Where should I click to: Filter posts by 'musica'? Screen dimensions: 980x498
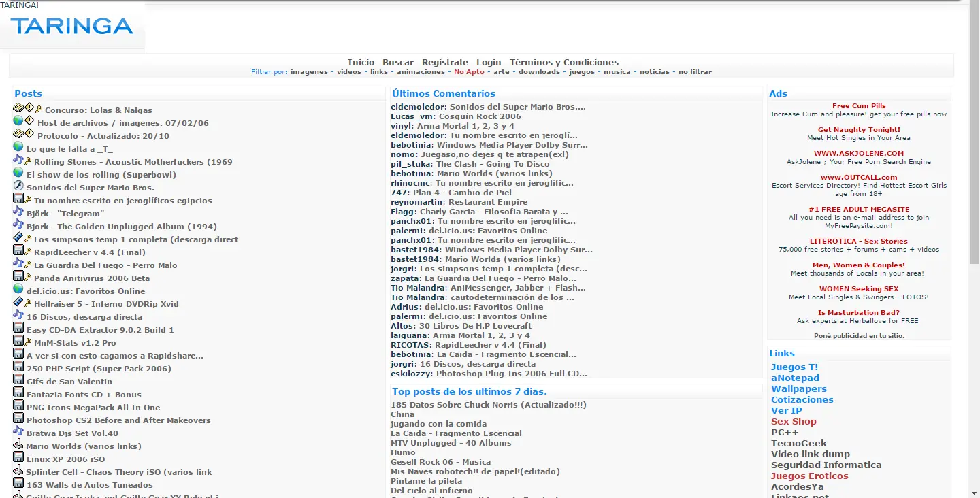pos(617,72)
